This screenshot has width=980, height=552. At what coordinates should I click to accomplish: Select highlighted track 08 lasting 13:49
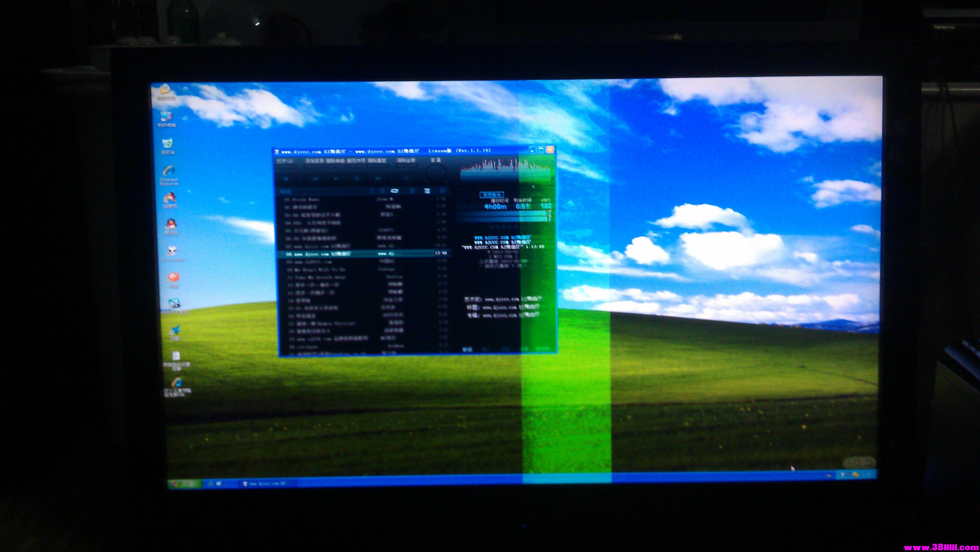point(364,253)
